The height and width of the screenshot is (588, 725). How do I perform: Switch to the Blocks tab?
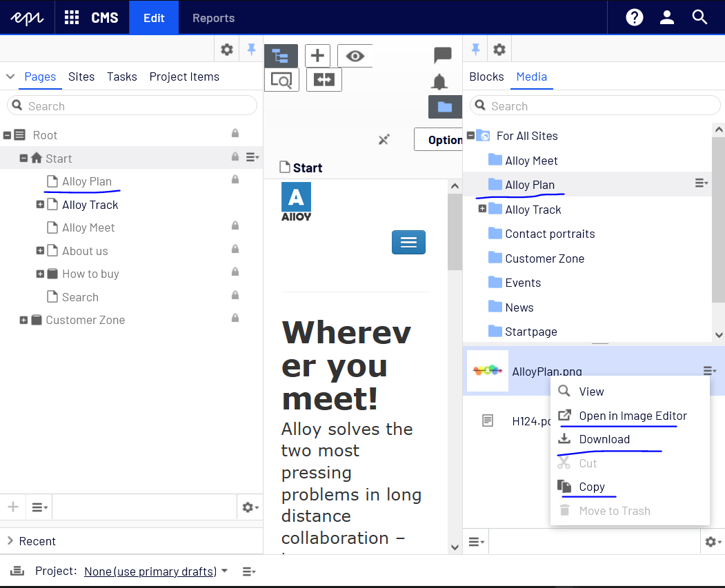[x=486, y=77]
